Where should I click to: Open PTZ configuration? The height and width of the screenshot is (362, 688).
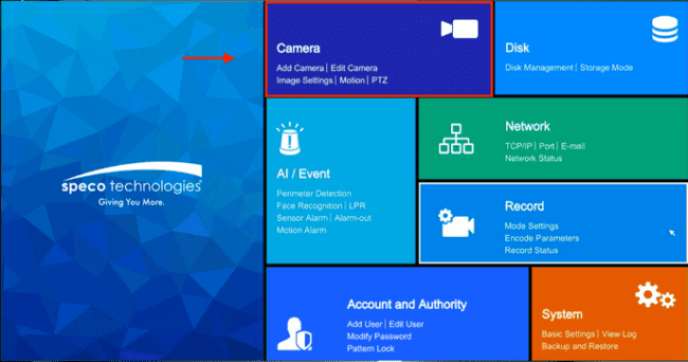[x=379, y=80]
